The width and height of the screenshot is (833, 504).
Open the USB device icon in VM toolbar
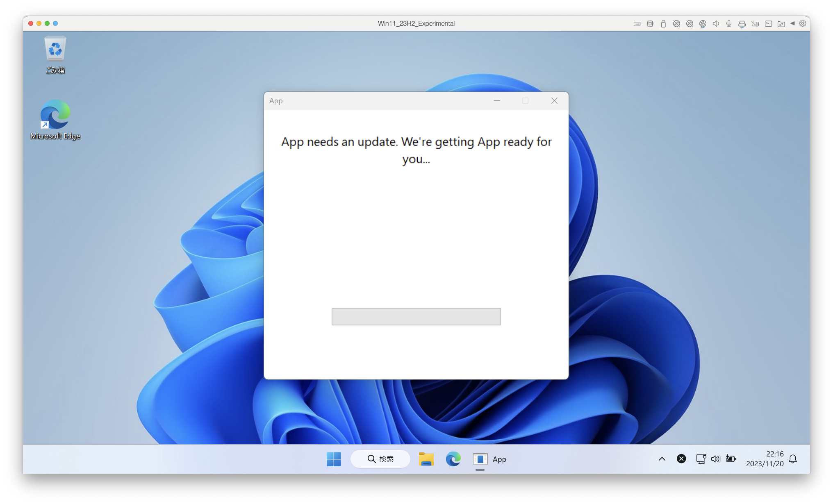(x=663, y=24)
